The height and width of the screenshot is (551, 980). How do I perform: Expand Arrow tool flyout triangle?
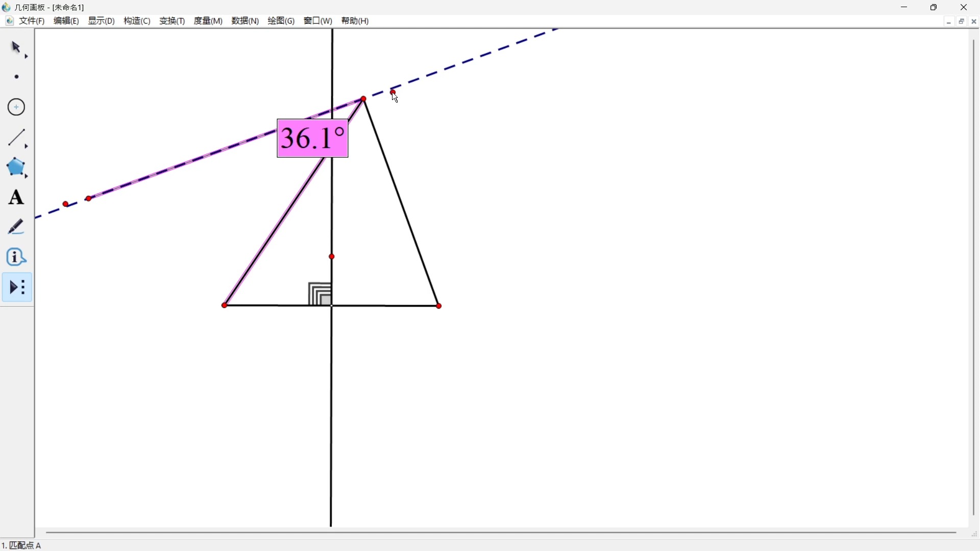[x=26, y=56]
